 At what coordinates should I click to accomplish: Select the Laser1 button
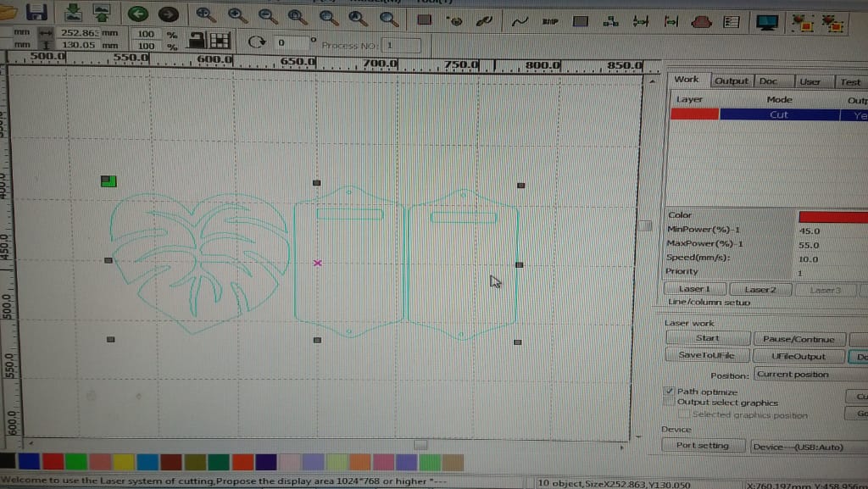(x=694, y=289)
